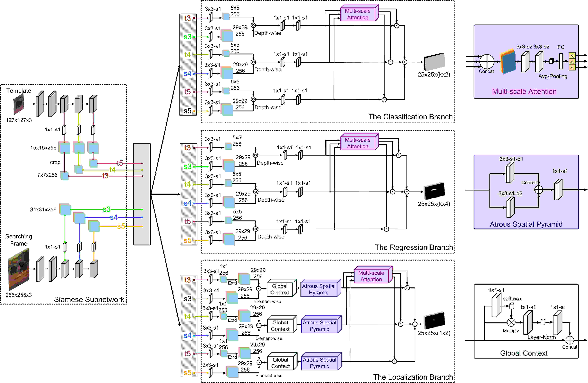The height and width of the screenshot is (383, 588).
Task: Click the Multiply crossed-circle node
Action: tap(511, 323)
